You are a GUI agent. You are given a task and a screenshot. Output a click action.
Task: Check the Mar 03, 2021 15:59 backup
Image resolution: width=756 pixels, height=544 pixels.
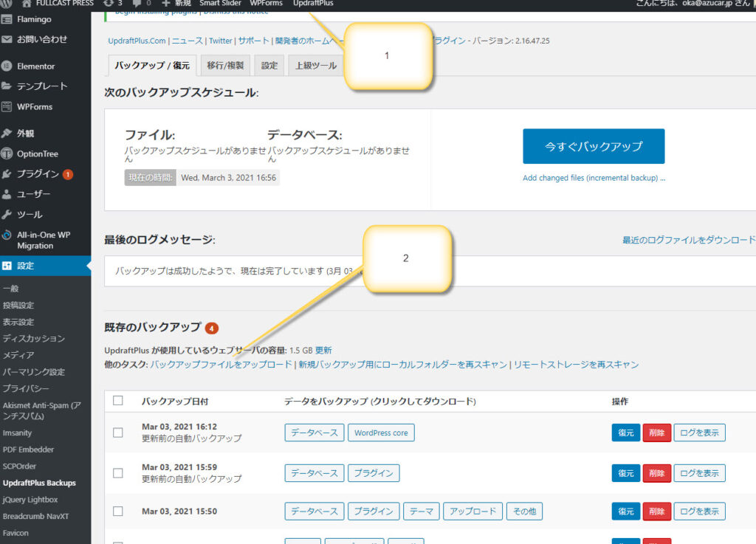pyautogui.click(x=118, y=472)
